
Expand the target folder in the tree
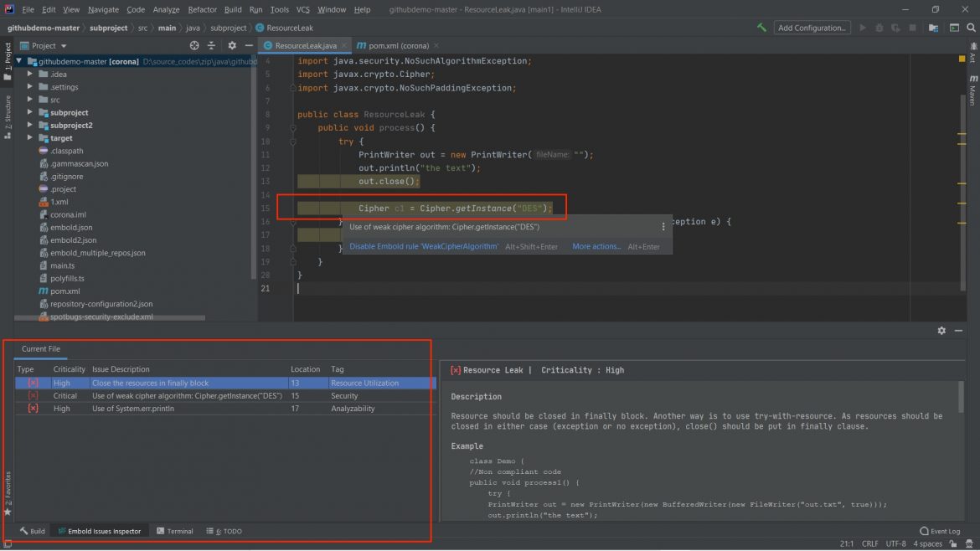(x=29, y=137)
